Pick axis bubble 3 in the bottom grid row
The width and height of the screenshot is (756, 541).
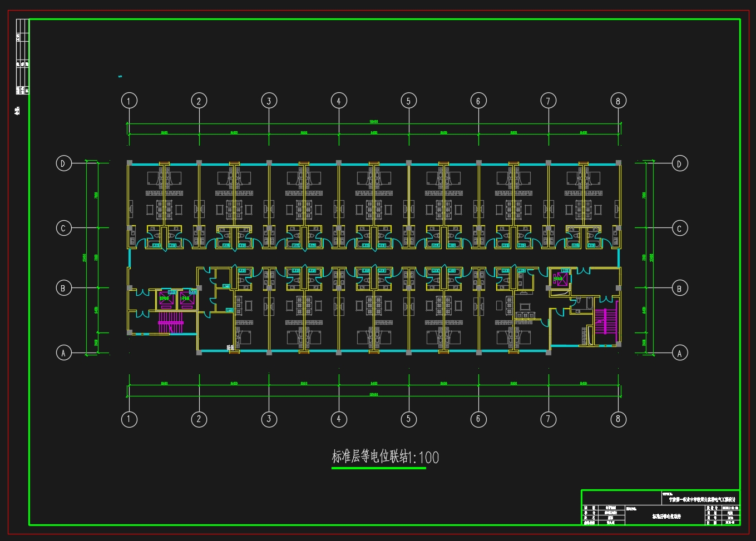click(269, 419)
